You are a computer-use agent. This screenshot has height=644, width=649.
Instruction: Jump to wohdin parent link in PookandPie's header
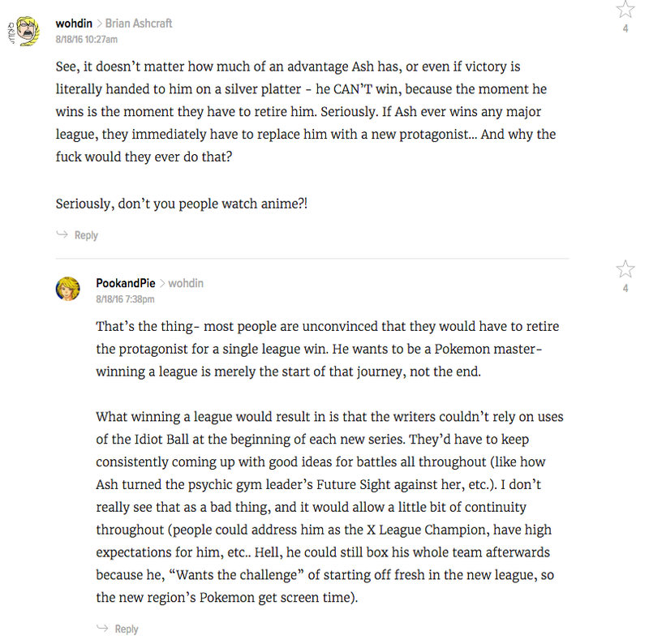[186, 283]
